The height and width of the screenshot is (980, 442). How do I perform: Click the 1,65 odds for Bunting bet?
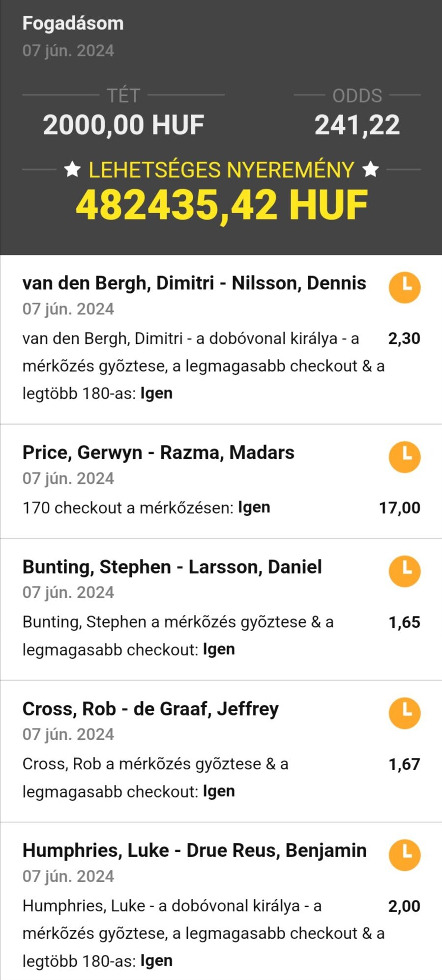[x=404, y=622]
